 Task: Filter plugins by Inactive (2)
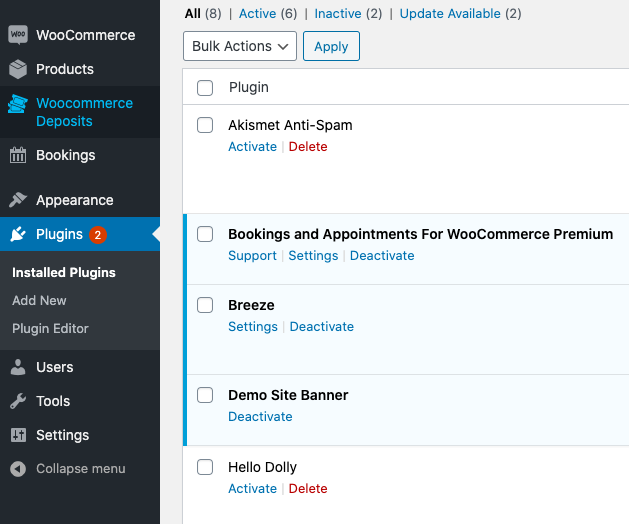coord(348,14)
